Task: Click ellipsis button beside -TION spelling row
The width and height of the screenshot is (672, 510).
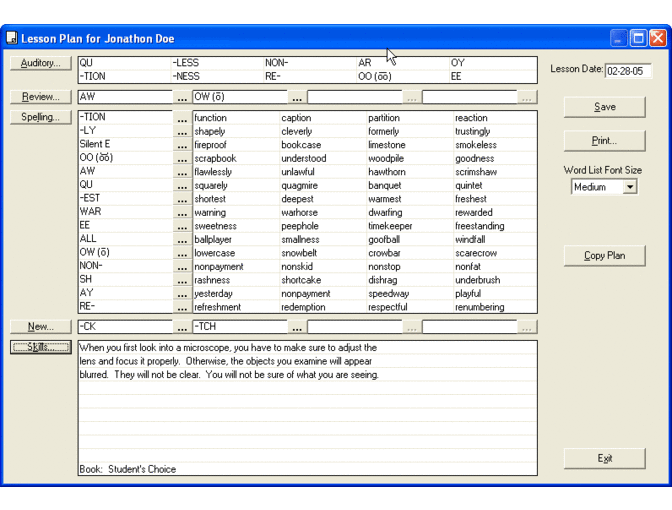Action: [182, 118]
